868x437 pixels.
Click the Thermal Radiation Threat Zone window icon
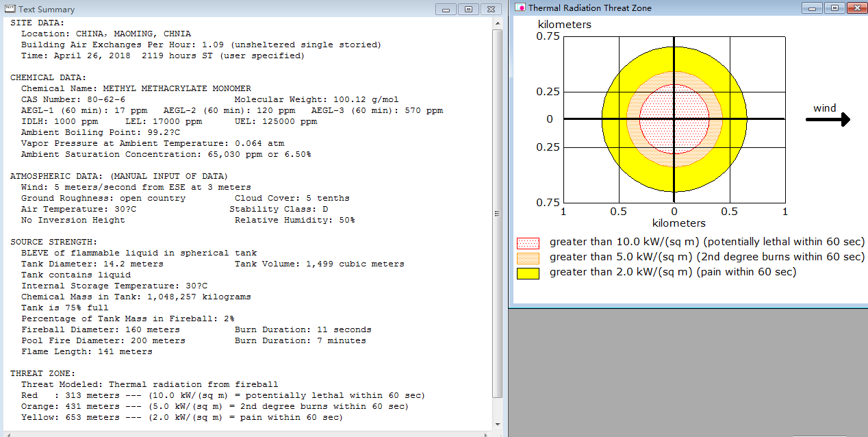(x=520, y=8)
